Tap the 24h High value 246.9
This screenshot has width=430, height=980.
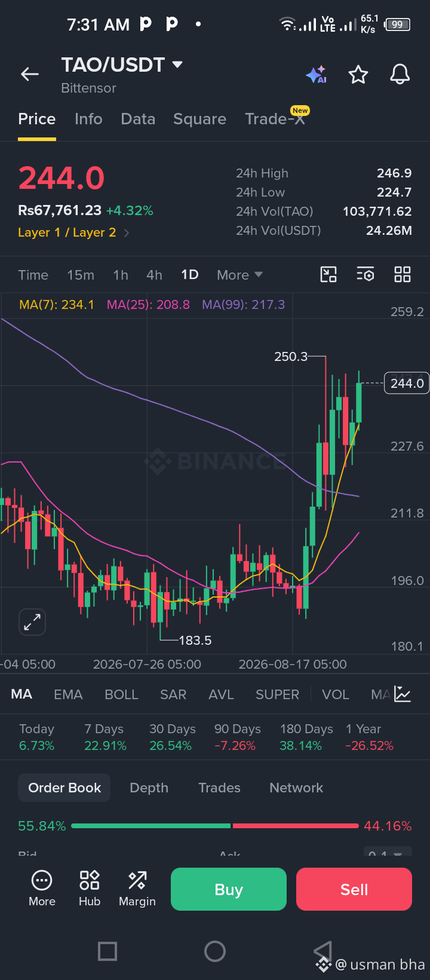pos(394,173)
